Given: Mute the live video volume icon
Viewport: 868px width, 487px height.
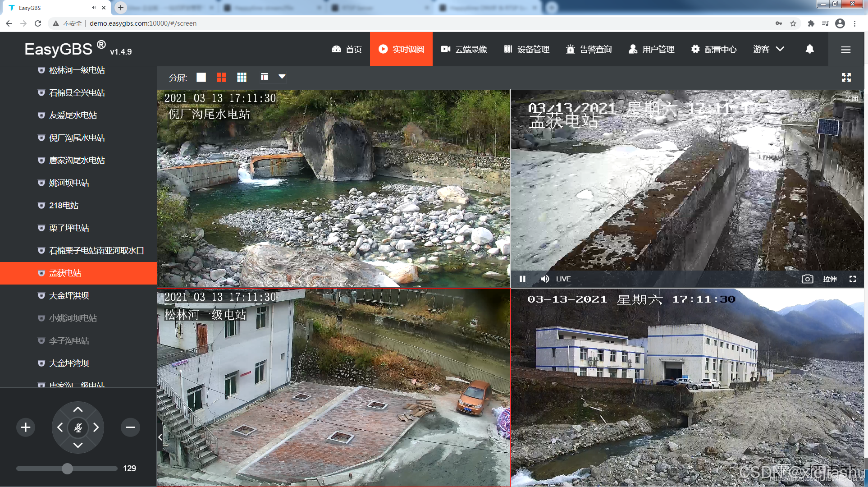Looking at the screenshot, I should tap(545, 279).
